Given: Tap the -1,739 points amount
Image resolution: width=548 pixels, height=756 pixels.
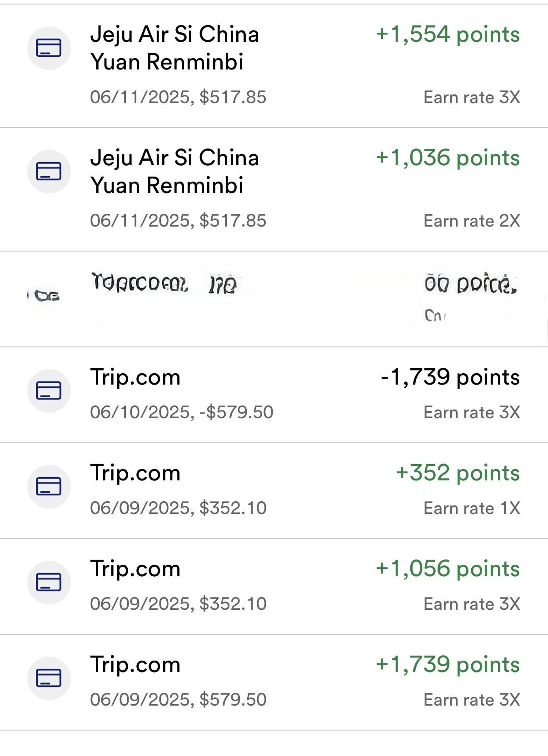Looking at the screenshot, I should click(450, 377).
